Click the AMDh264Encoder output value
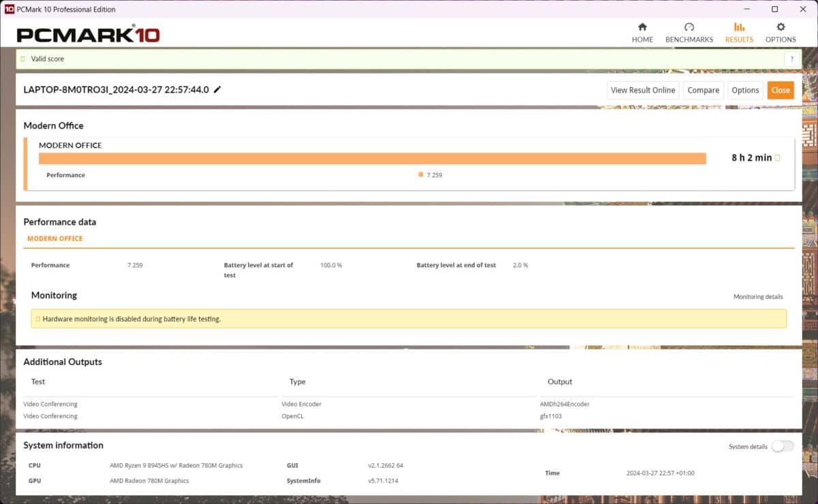The height and width of the screenshot is (504, 818). (x=564, y=404)
